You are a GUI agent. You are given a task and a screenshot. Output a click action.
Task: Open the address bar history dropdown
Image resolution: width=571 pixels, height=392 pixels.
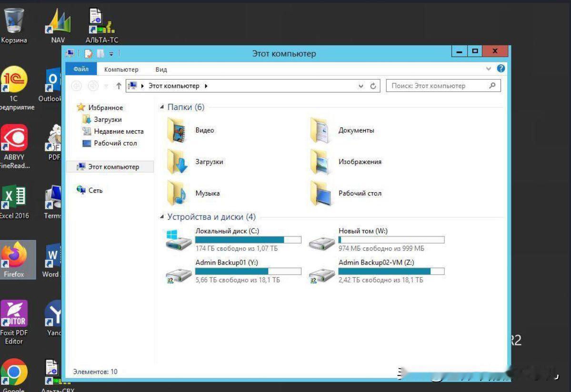(x=361, y=86)
